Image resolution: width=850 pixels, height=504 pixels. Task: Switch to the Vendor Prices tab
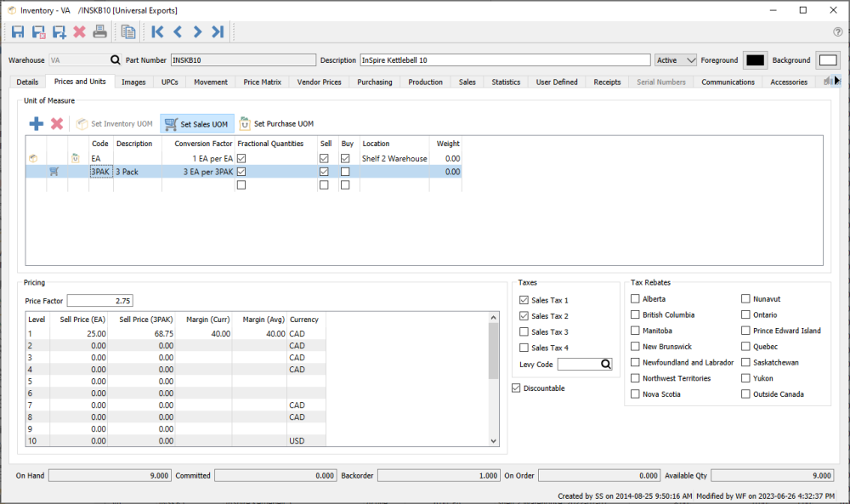coord(320,82)
